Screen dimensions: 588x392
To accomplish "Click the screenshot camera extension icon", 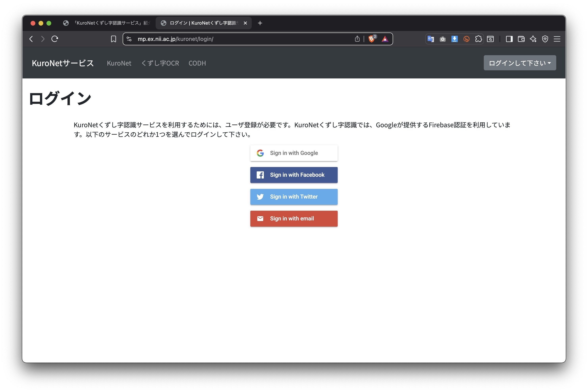I will (x=442, y=39).
